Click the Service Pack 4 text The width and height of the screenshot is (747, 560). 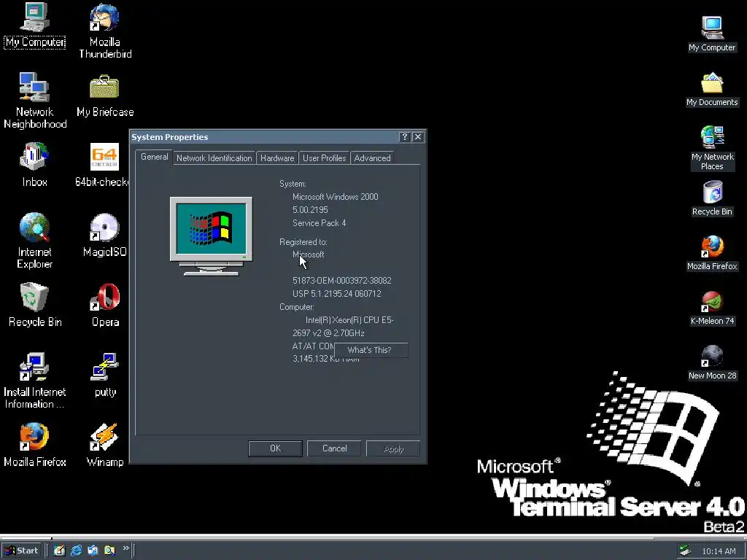click(x=320, y=223)
